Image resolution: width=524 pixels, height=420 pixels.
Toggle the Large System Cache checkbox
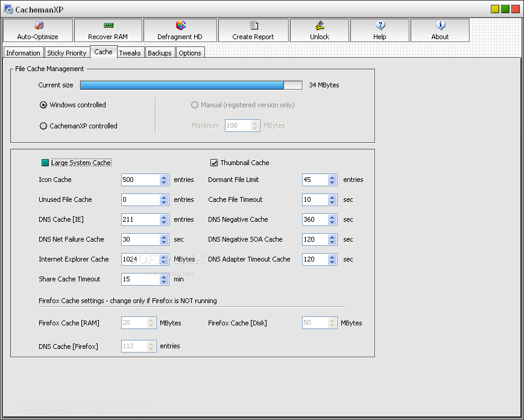[x=45, y=163]
